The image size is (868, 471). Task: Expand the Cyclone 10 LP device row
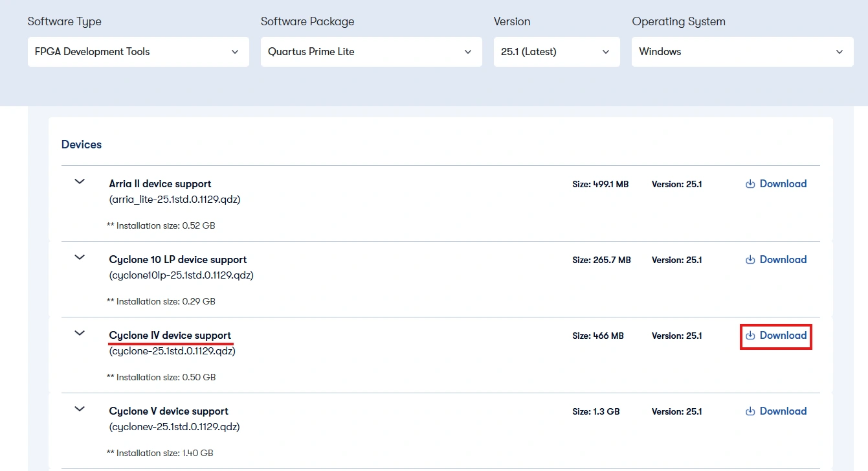point(80,258)
